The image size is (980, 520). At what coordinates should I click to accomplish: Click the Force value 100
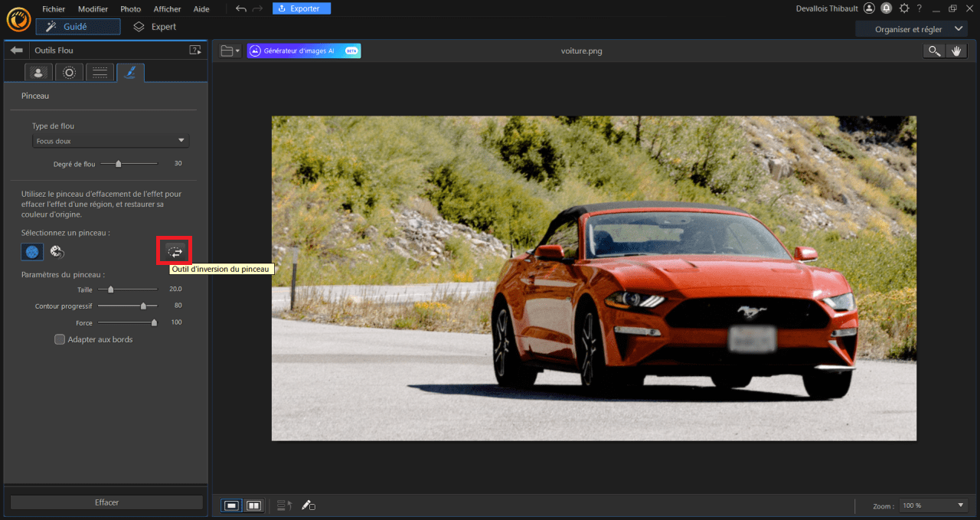176,322
